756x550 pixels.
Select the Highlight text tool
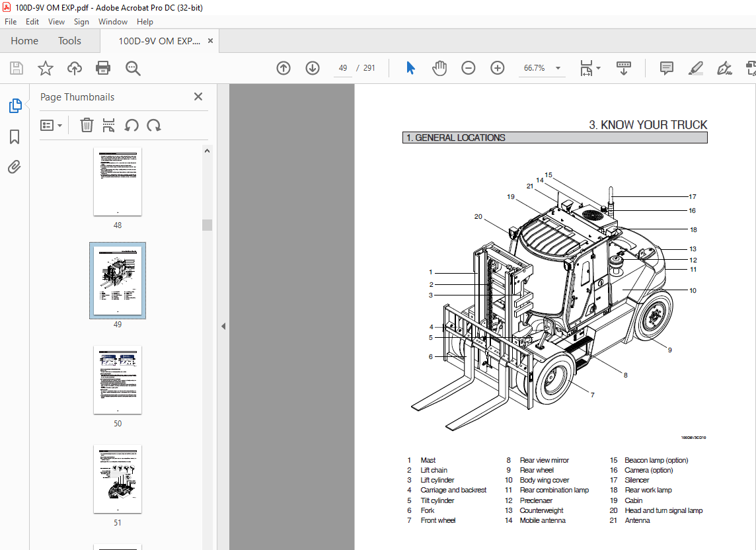click(695, 68)
